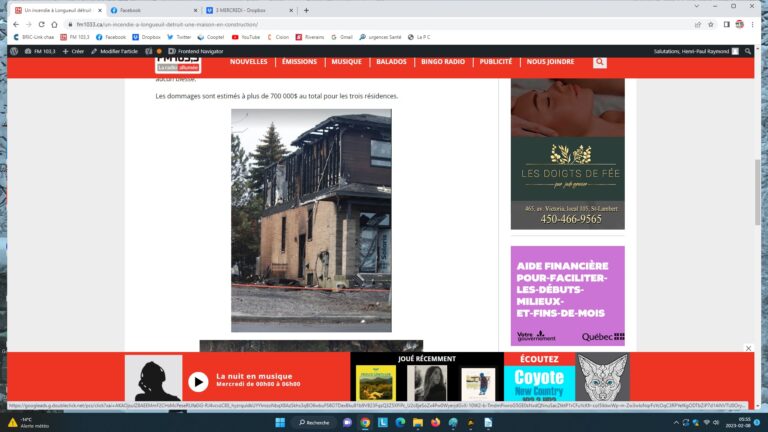Viewport: 768px width, 432px height.
Task: Click the WordPress logo in the admin bar
Action: (x=14, y=50)
